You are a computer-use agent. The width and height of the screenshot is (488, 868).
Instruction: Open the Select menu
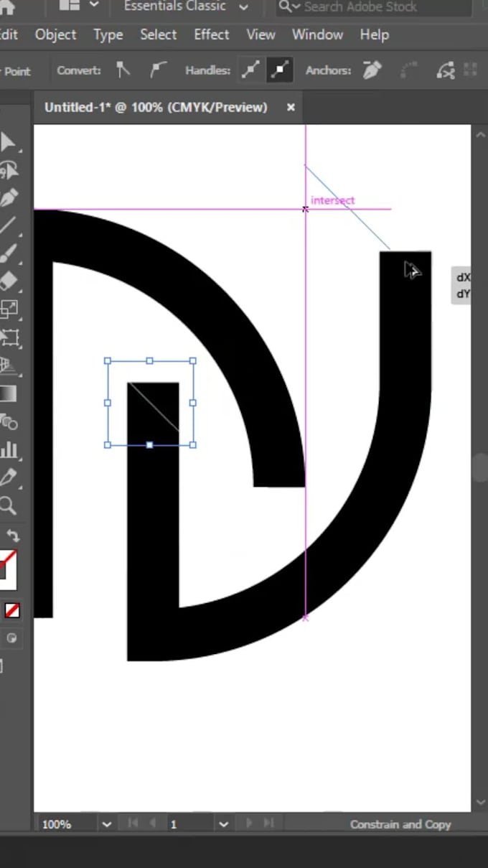pyautogui.click(x=159, y=34)
